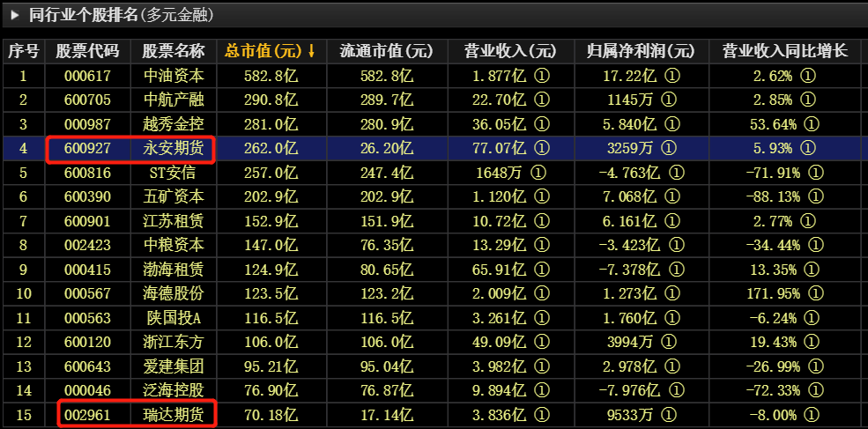Viewport: 868px width, 429px height.
Task: Select stock name 中航产融
Action: coord(174,100)
